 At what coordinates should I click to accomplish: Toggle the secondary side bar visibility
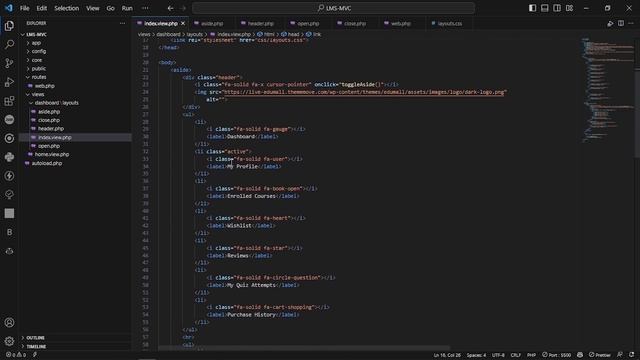557,8
